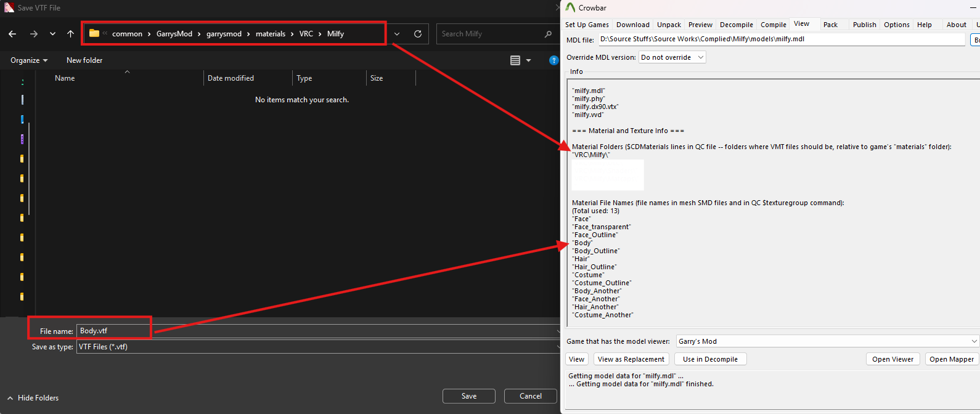Click Open Viewer

point(893,359)
